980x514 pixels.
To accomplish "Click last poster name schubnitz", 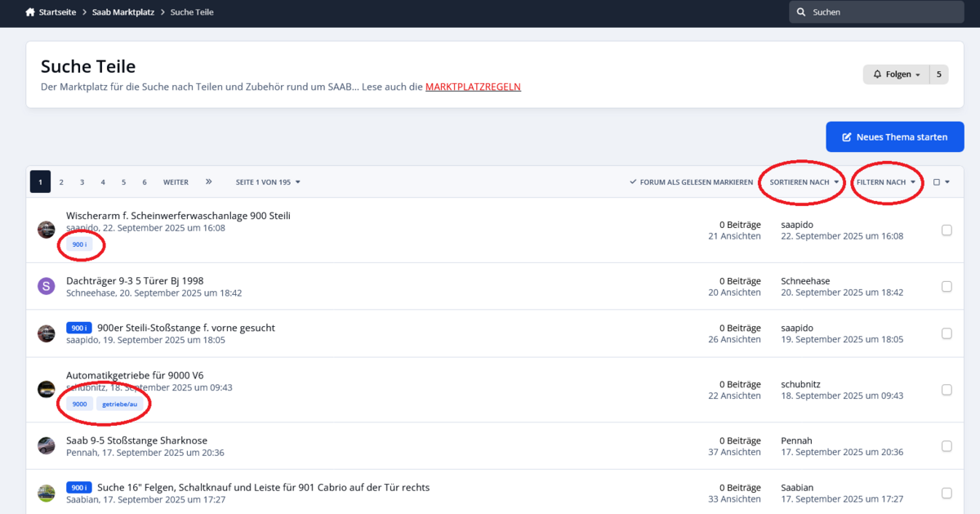I will pos(801,384).
